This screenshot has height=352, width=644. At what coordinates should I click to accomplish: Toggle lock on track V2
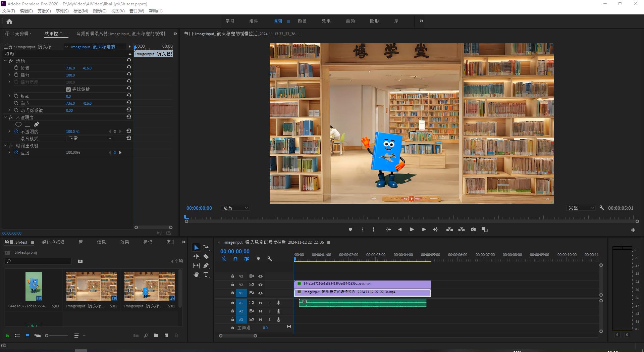pos(232,284)
